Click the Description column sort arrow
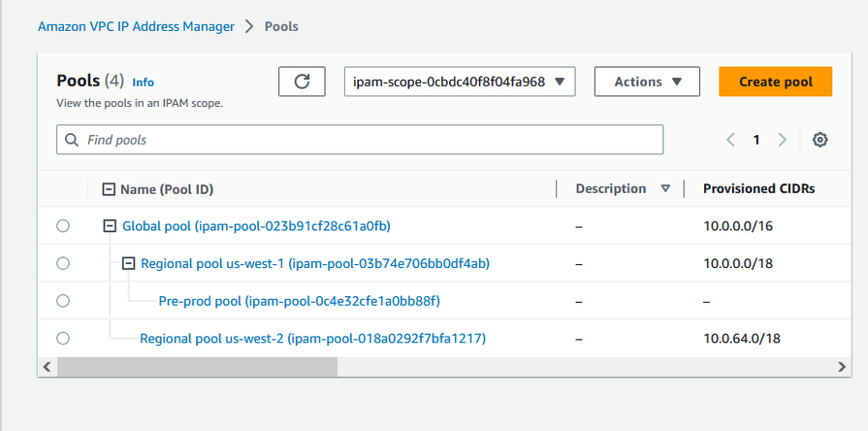The height and width of the screenshot is (431, 868). [665, 189]
